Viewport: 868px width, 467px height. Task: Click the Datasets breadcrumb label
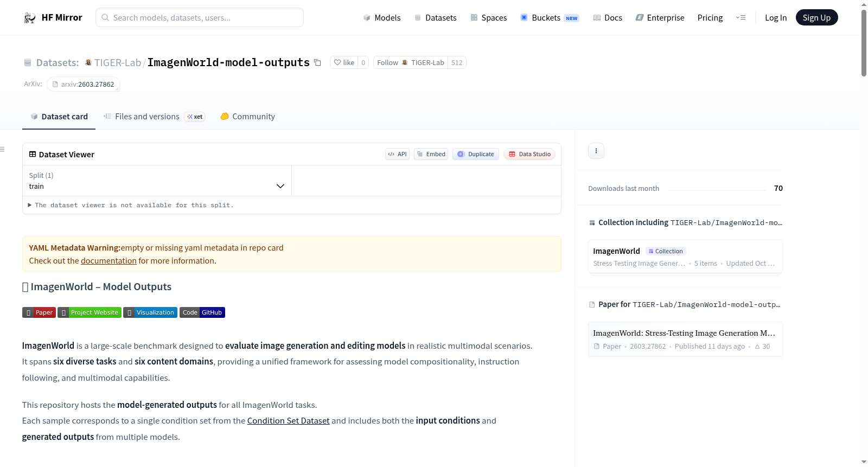(58, 62)
